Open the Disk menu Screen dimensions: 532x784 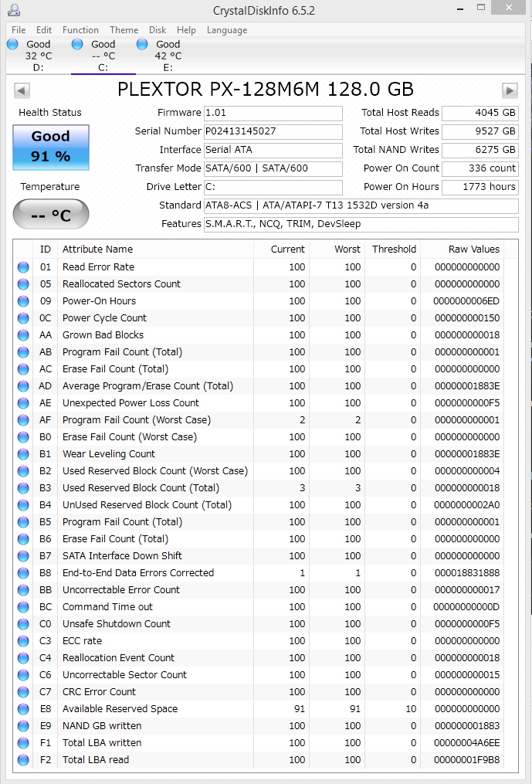tap(158, 30)
